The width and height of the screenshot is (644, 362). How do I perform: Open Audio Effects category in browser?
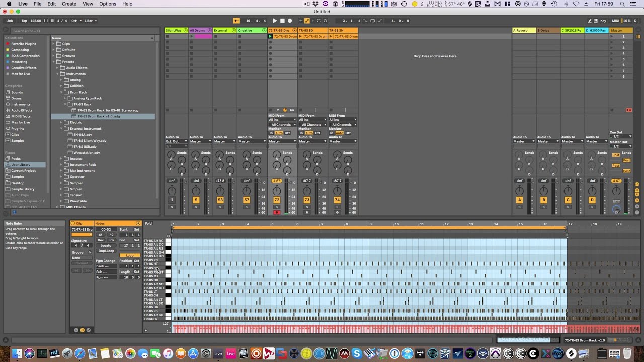22,110
